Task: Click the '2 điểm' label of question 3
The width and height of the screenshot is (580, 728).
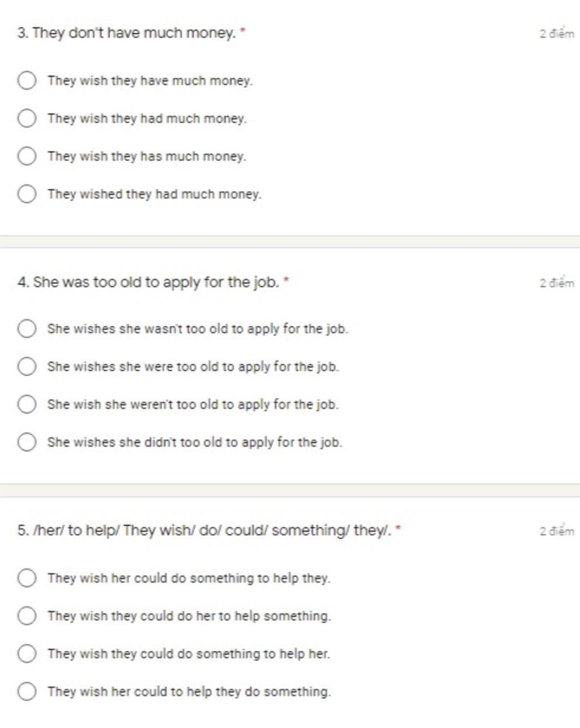Action: (x=557, y=33)
